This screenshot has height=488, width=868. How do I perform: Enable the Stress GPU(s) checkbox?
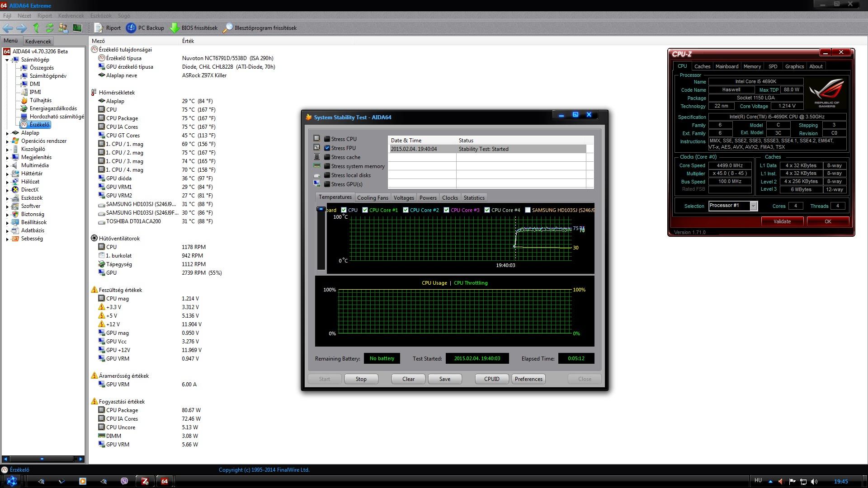click(x=327, y=184)
